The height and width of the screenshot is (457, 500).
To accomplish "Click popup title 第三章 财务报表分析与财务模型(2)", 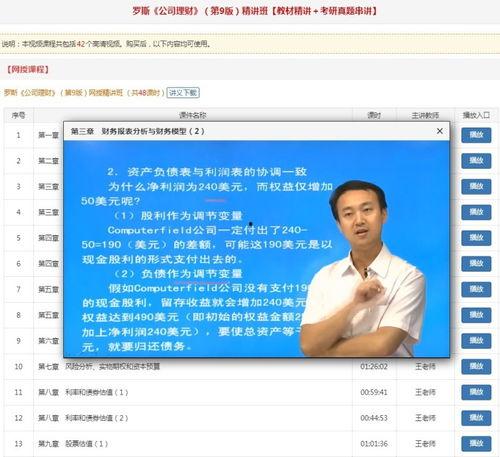I will click(137, 131).
